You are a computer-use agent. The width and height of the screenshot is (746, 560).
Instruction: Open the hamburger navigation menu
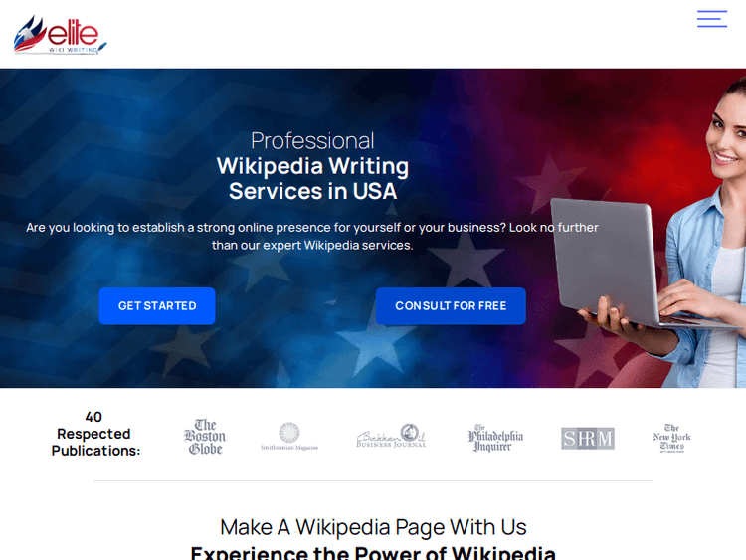coord(712,19)
